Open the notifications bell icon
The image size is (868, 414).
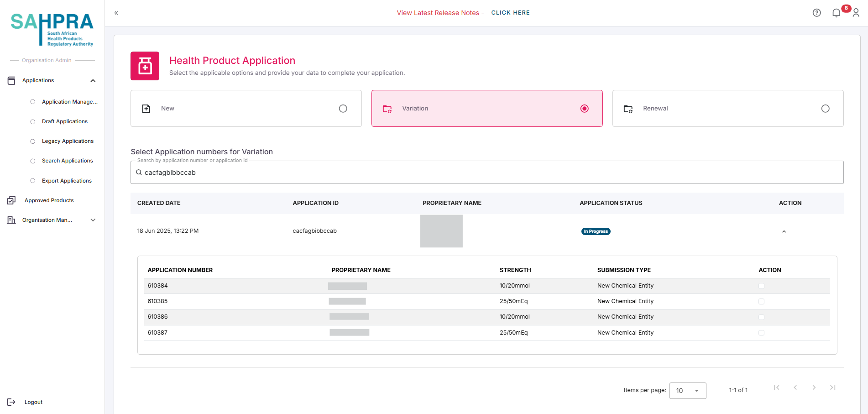[836, 13]
